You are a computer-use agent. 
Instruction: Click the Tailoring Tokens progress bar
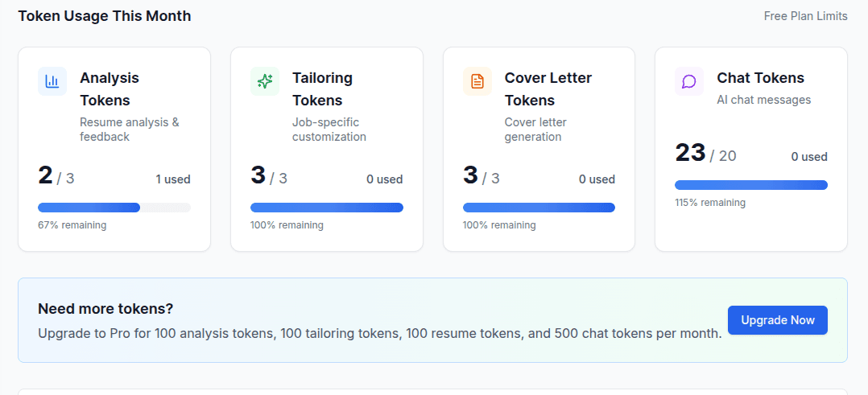click(x=327, y=208)
